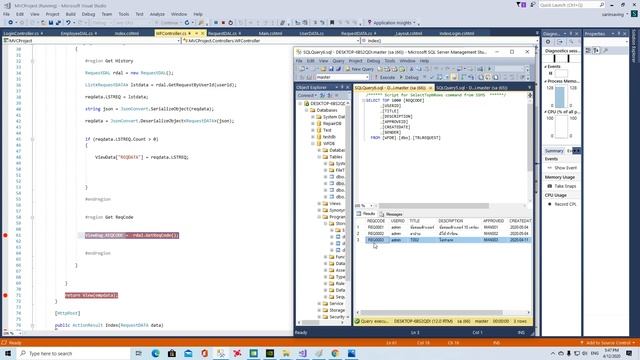Collapse the Tables folder in WFDB
Screen dimensions: 640x360
point(320,157)
